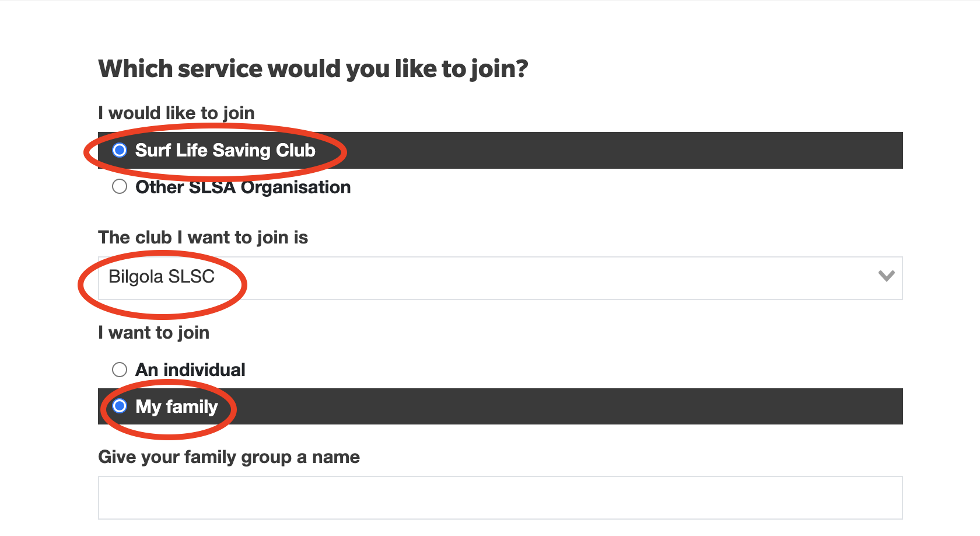
Task: Click the I want to join label
Action: [153, 332]
